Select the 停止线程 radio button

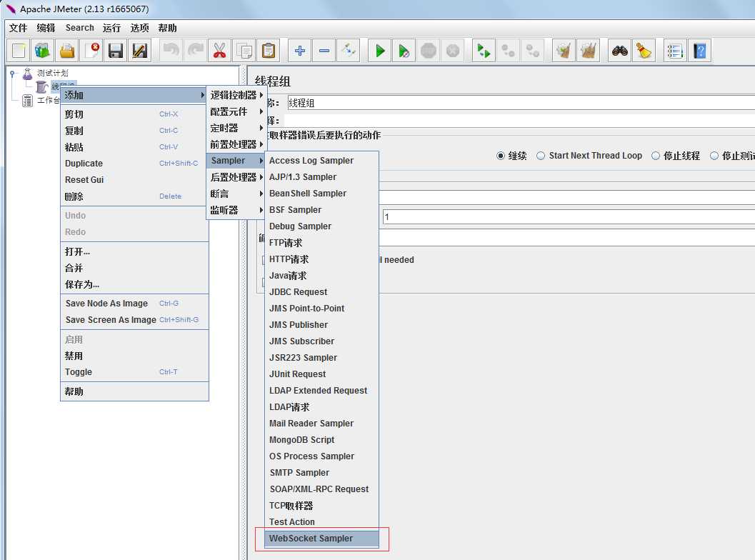(x=655, y=156)
